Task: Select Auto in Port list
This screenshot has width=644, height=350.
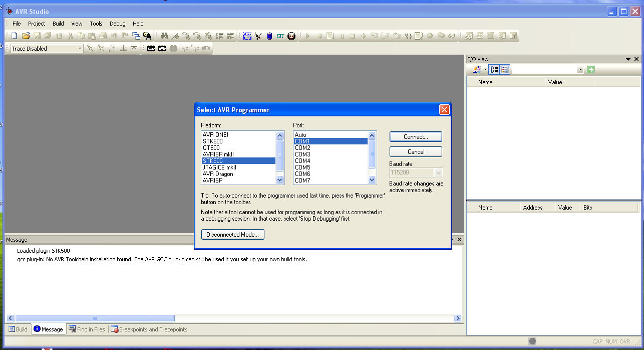Action: 331,135
